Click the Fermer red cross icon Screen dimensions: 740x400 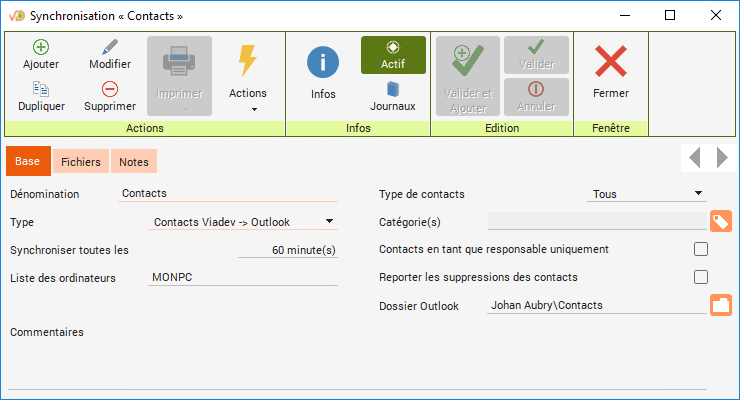point(611,63)
